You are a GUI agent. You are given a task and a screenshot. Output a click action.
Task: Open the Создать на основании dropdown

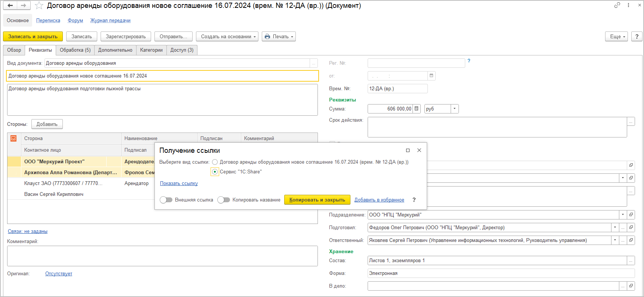pyautogui.click(x=227, y=36)
